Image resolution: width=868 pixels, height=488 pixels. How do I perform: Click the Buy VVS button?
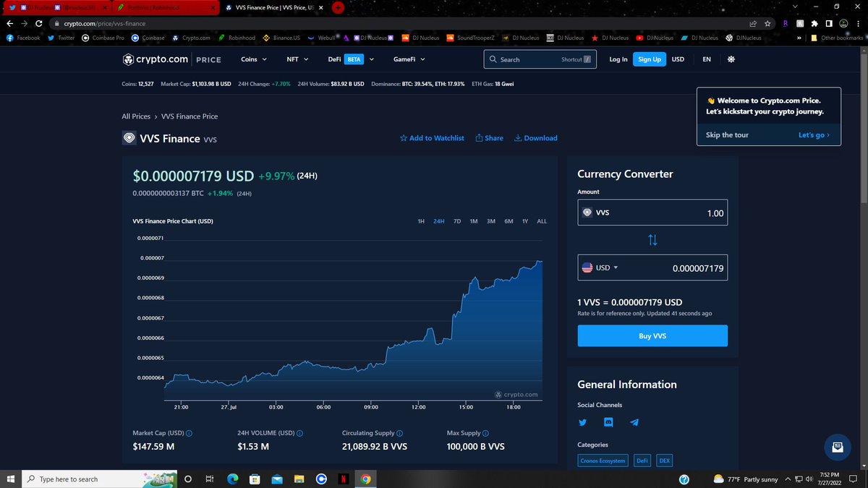click(x=652, y=336)
